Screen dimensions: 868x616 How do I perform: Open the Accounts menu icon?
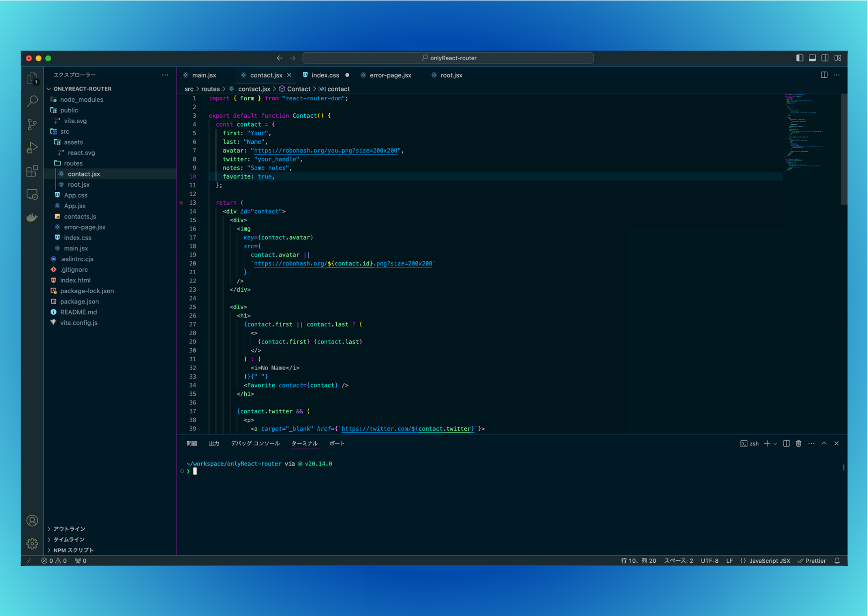pos(32,521)
